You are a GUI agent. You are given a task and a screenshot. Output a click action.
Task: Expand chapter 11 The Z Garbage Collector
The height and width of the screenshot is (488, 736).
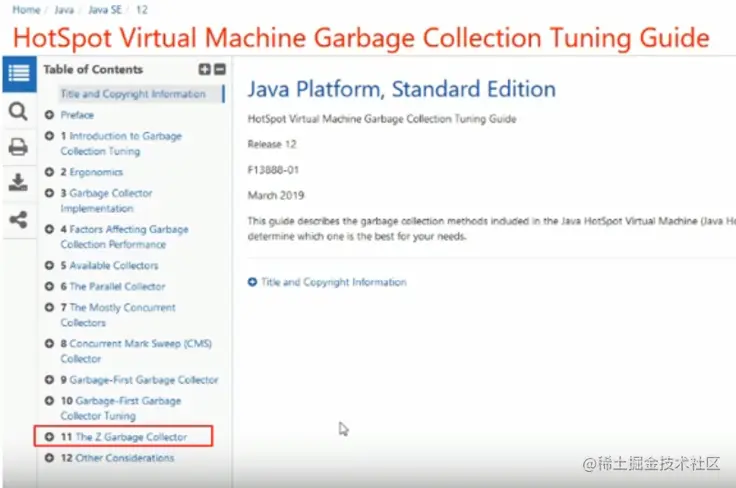click(x=49, y=437)
